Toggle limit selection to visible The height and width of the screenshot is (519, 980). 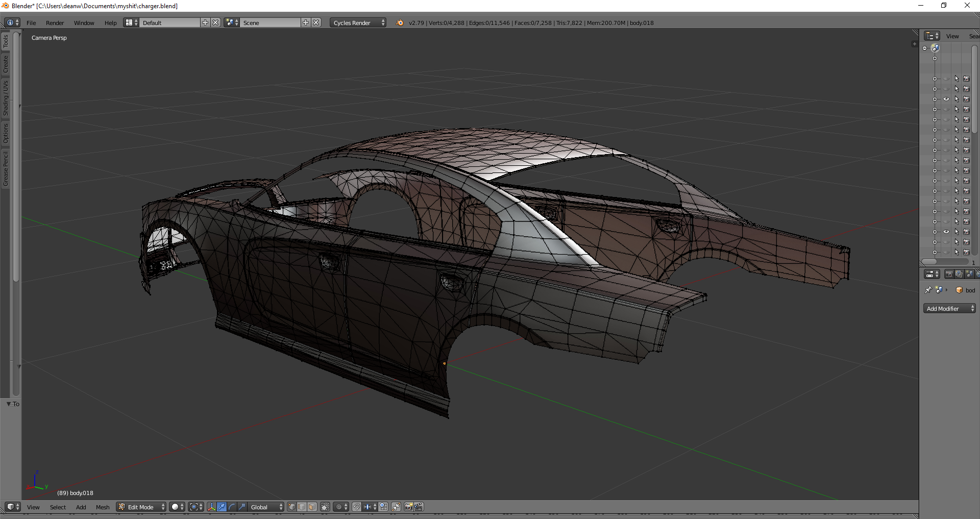click(325, 507)
